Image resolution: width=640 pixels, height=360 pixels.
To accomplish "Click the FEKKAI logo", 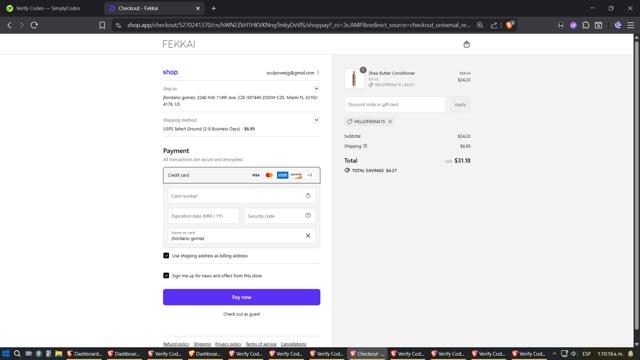I will (179, 44).
